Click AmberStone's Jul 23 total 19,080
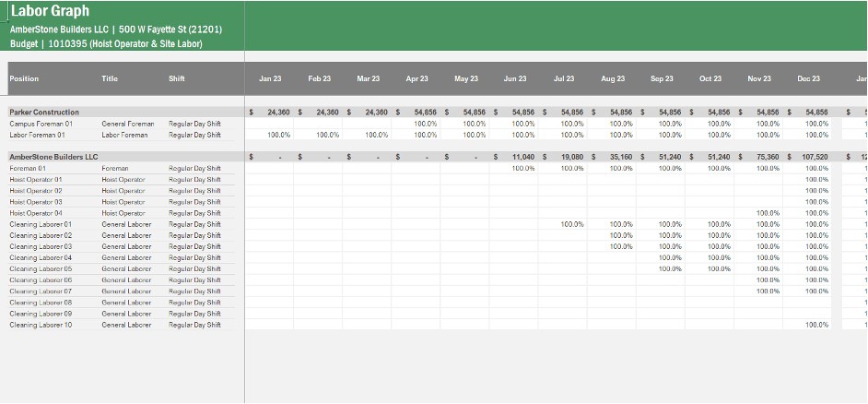The width and height of the screenshot is (868, 404). (572, 157)
